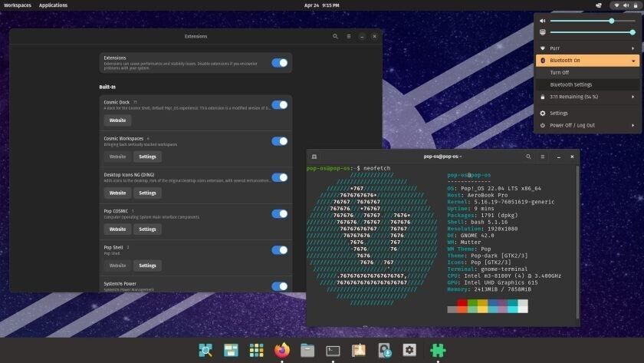Open the Settings gear icon in dock
This screenshot has height=363, width=644.
pos(409,350)
